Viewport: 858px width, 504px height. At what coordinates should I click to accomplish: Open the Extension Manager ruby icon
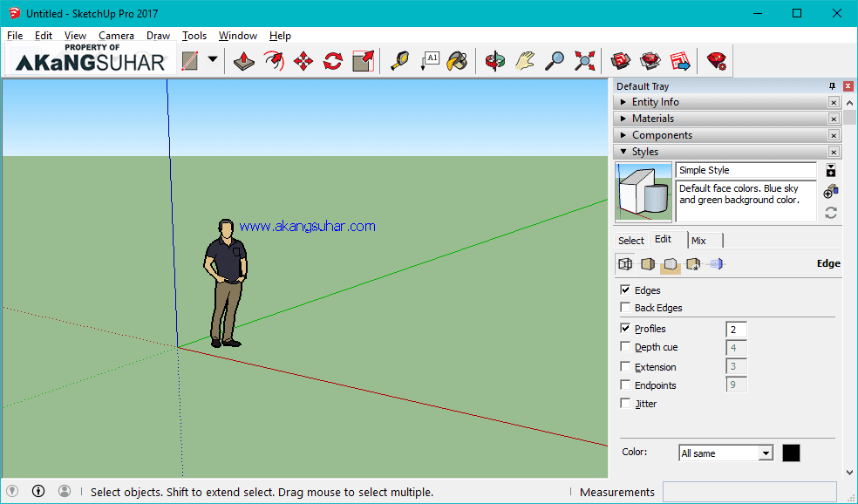point(716,61)
